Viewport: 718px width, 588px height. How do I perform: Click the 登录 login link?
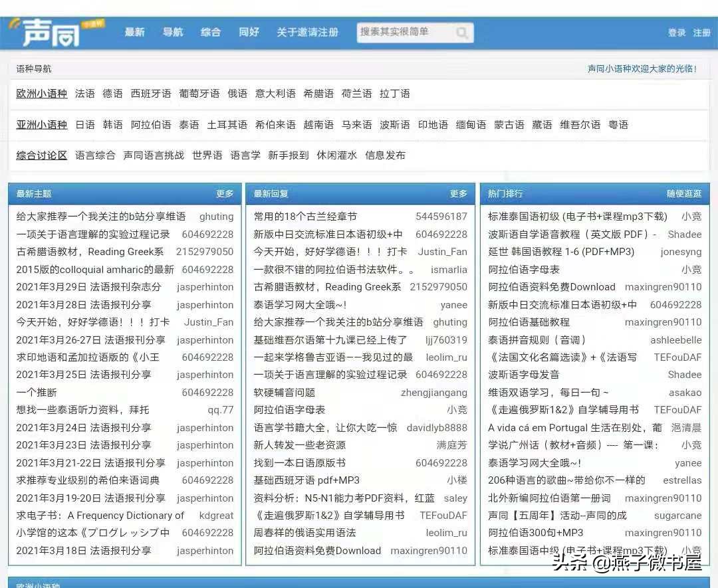click(x=676, y=31)
